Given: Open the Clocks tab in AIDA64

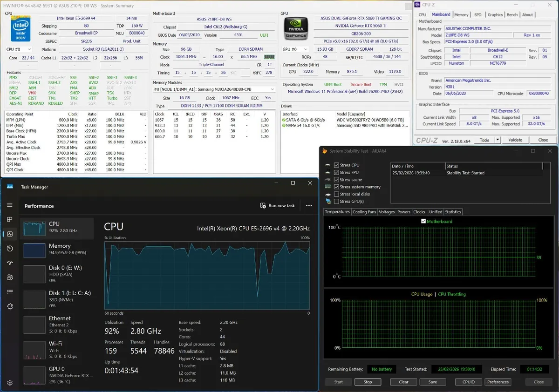Looking at the screenshot, I should point(419,212).
